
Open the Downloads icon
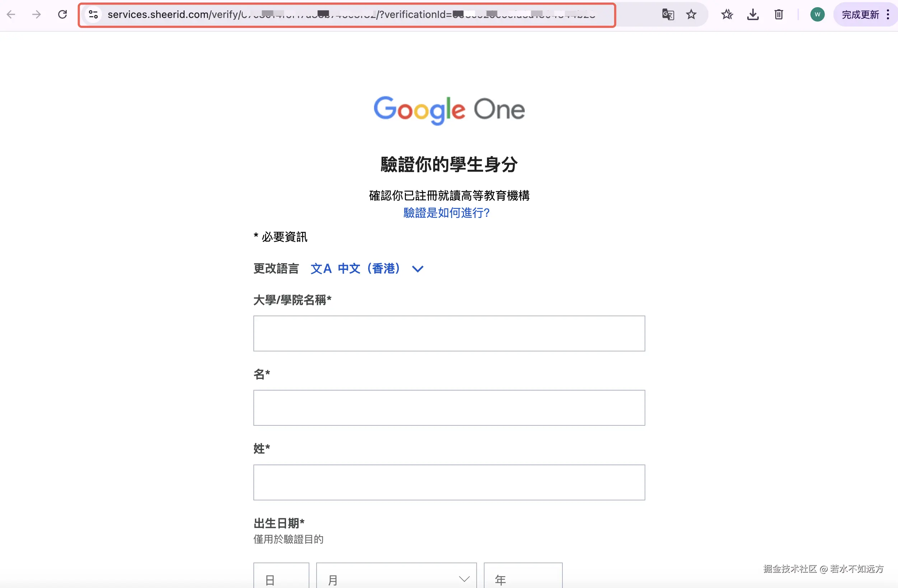point(753,14)
